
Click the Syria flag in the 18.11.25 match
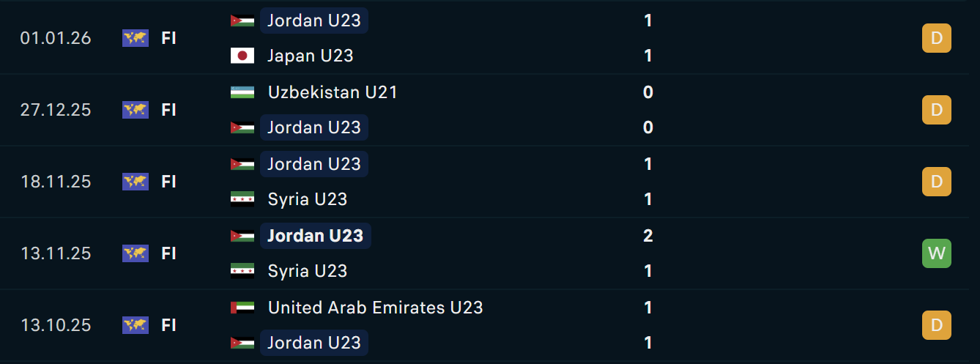pyautogui.click(x=242, y=199)
